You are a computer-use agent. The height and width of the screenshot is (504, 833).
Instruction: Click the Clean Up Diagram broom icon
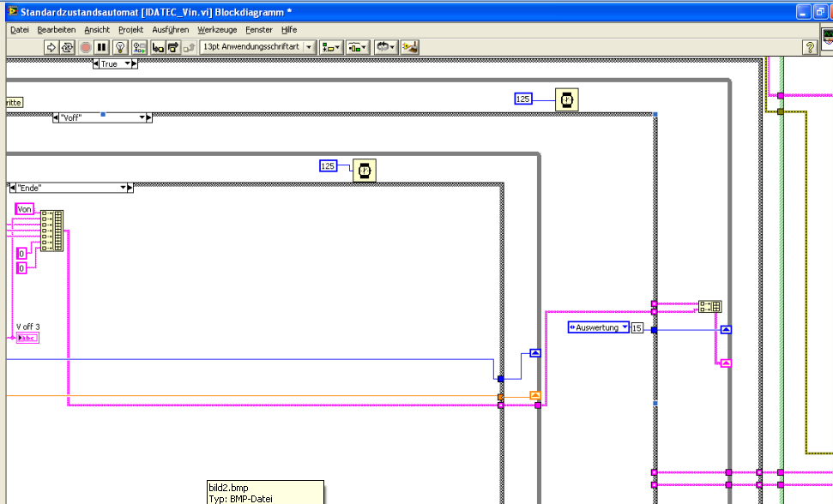pyautogui.click(x=409, y=47)
